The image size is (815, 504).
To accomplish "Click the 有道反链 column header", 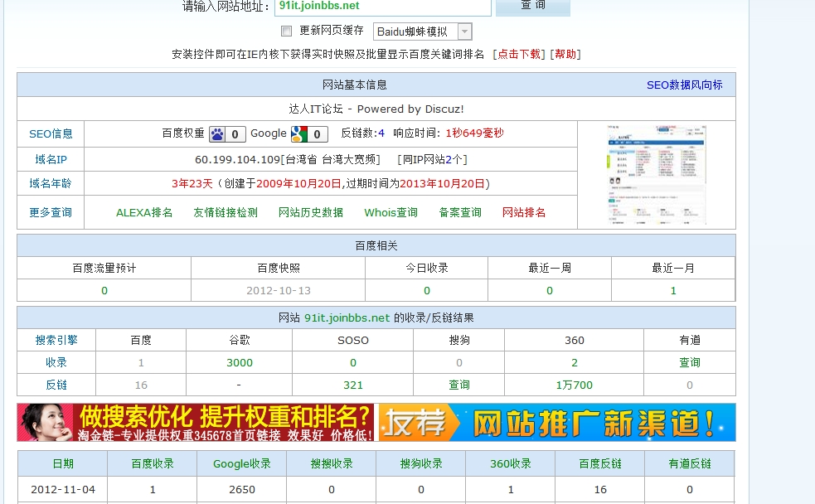I will (690, 464).
